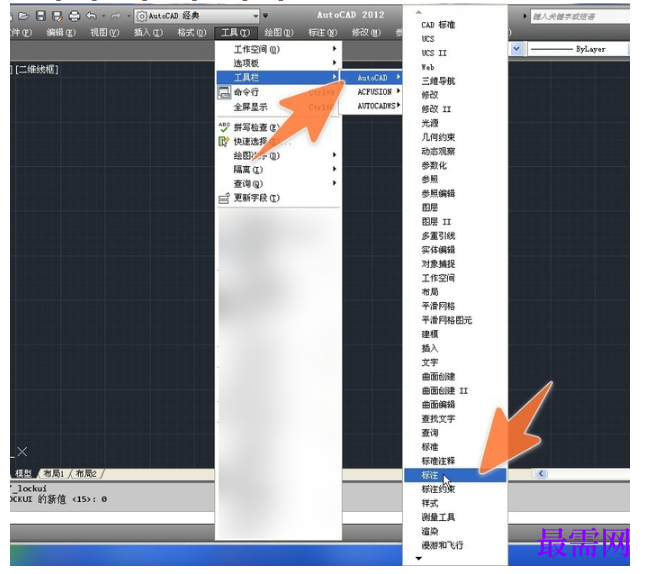This screenshot has height=574, width=649.
Task: Select 平滑网格图元 in the toolbar list
Action: (x=447, y=320)
